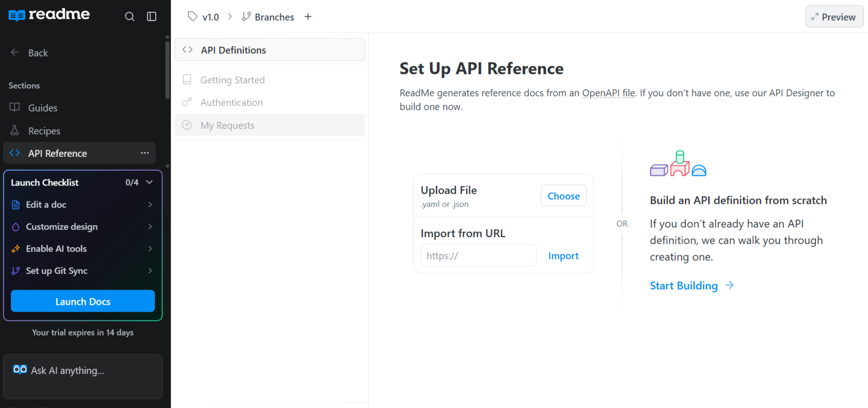The width and height of the screenshot is (868, 408).
Task: Expand the Edit a doc chevron
Action: (150, 205)
